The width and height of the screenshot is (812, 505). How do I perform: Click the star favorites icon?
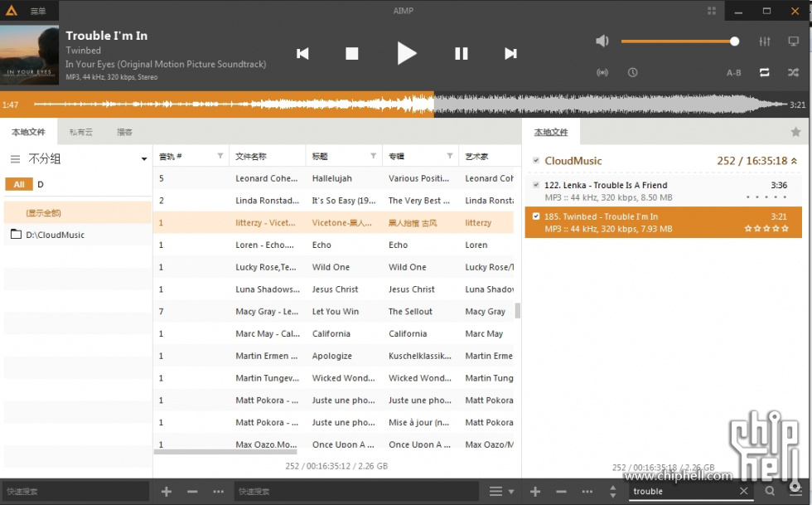796,132
